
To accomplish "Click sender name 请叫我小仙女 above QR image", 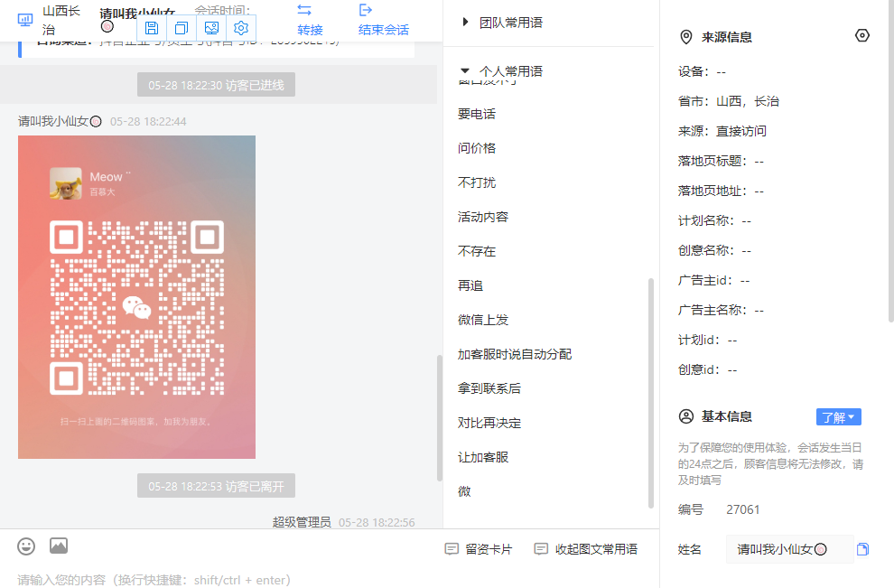I will (60, 121).
